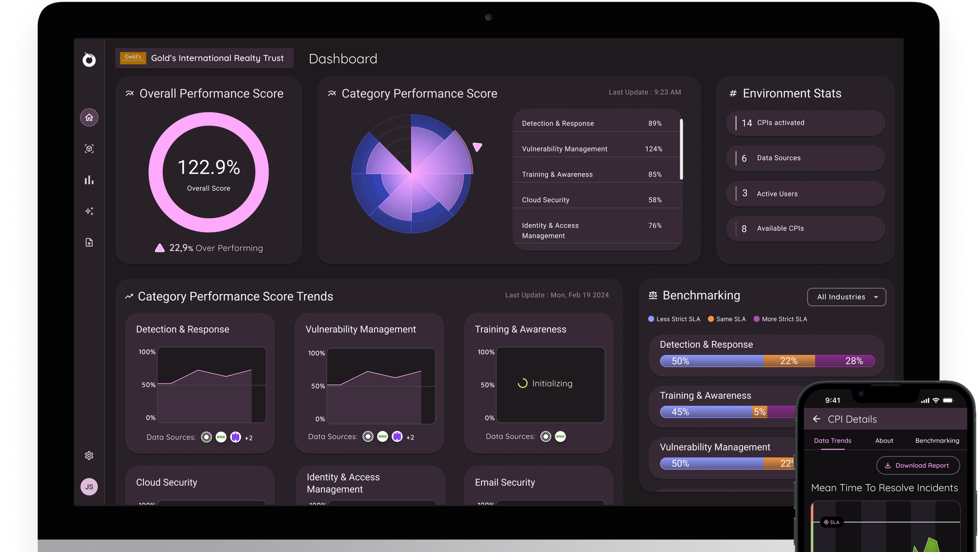
Task: Click the Detection & Response trend chart
Action: pyautogui.click(x=211, y=385)
